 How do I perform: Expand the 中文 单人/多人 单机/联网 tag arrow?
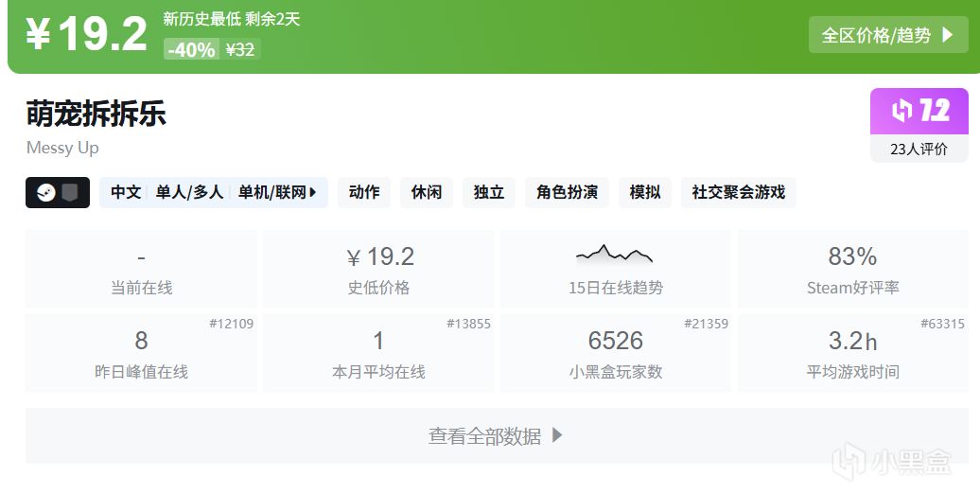tap(313, 193)
